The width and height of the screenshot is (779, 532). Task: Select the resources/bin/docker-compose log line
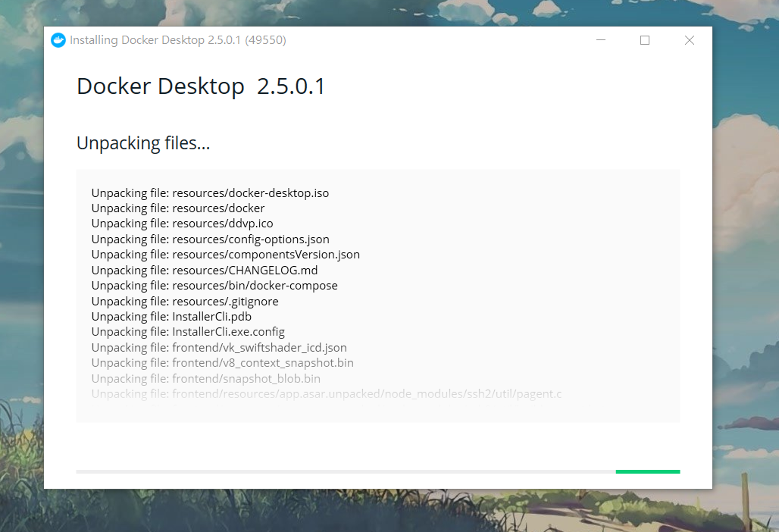214,286
